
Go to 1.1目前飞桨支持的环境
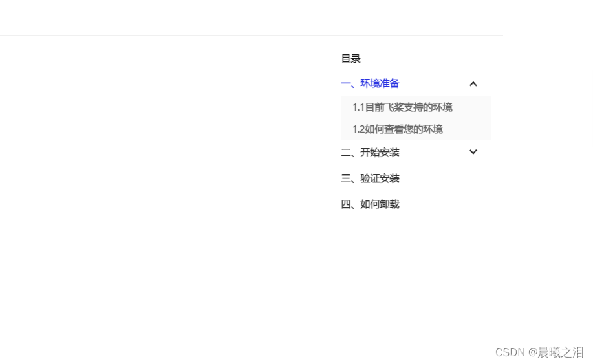point(402,107)
